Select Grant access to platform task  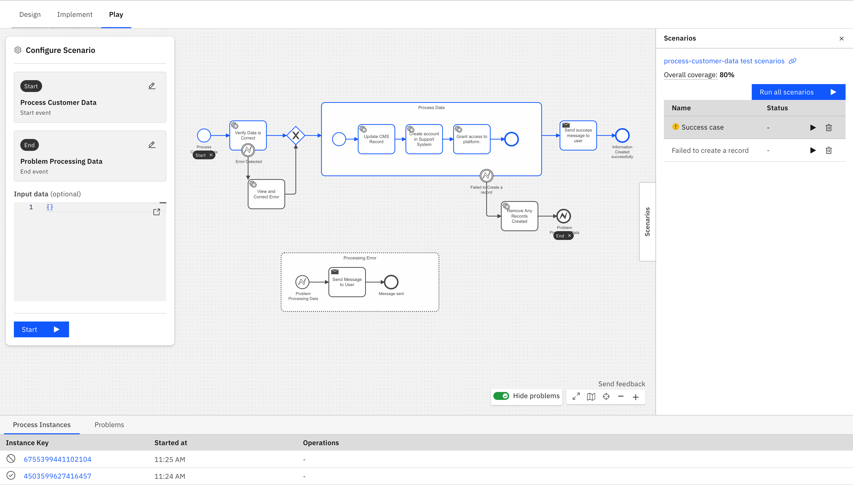coord(472,139)
